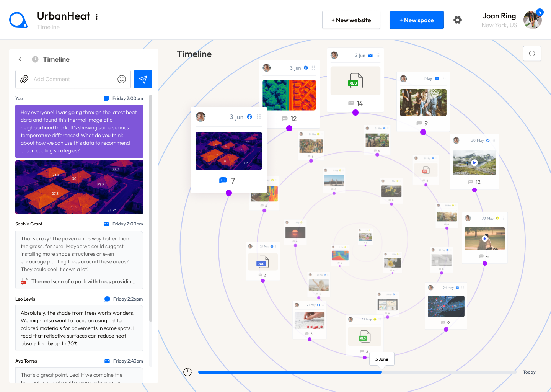This screenshot has width=551, height=392.
Task: Open the drag handle menu on highlighted 3 Jun card
Action: pos(259,117)
